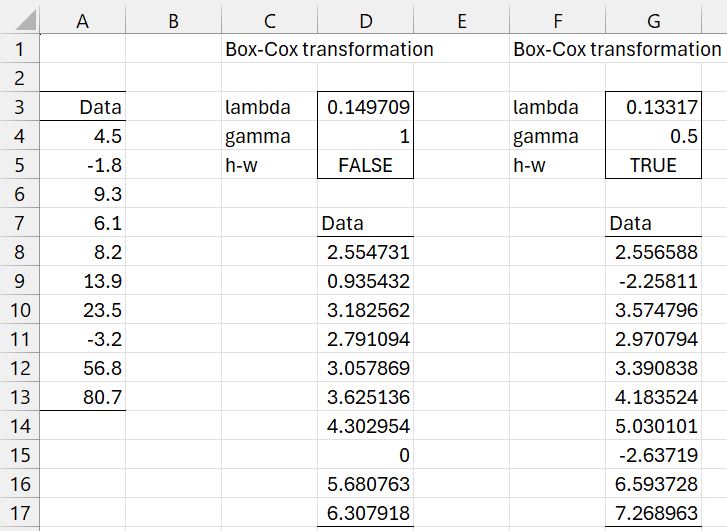
Task: Click the h-w cell showing TRUE
Action: [653, 165]
